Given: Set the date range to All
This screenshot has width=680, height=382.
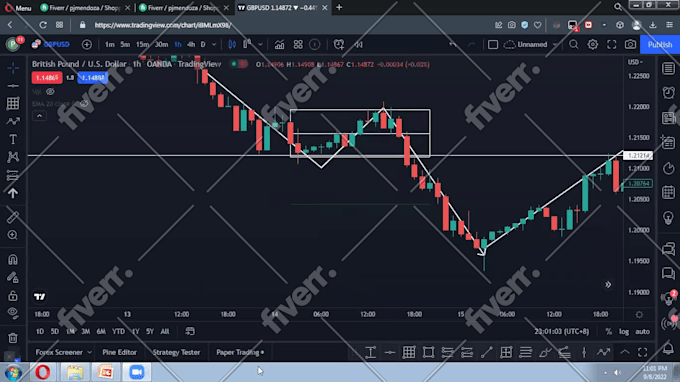Looking at the screenshot, I should [x=165, y=331].
